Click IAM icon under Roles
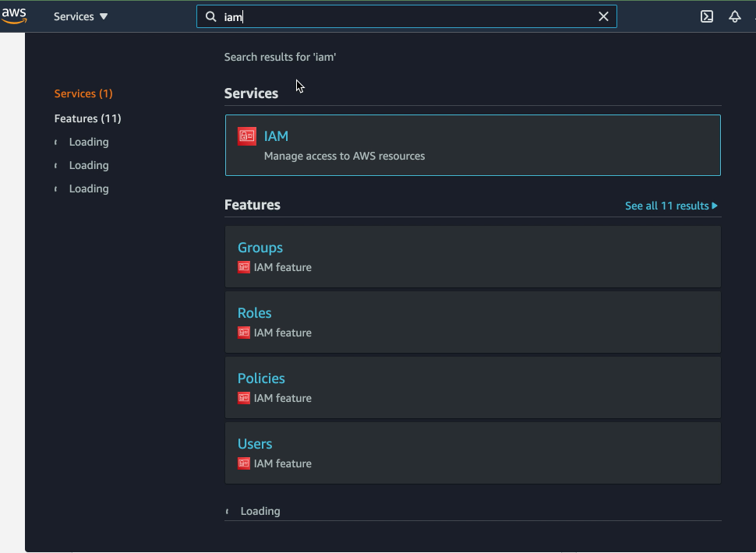 (244, 333)
